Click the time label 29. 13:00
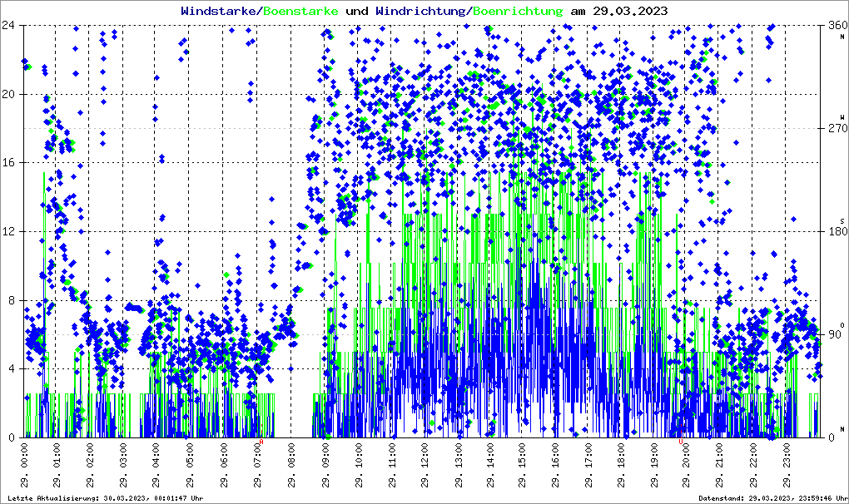849x504 pixels. click(458, 465)
